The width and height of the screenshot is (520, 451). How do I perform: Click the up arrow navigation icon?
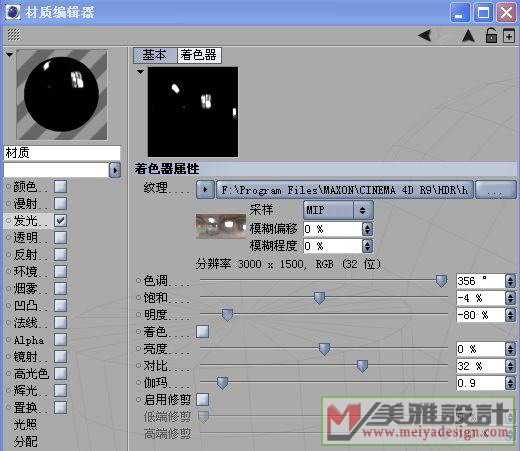pos(468,36)
